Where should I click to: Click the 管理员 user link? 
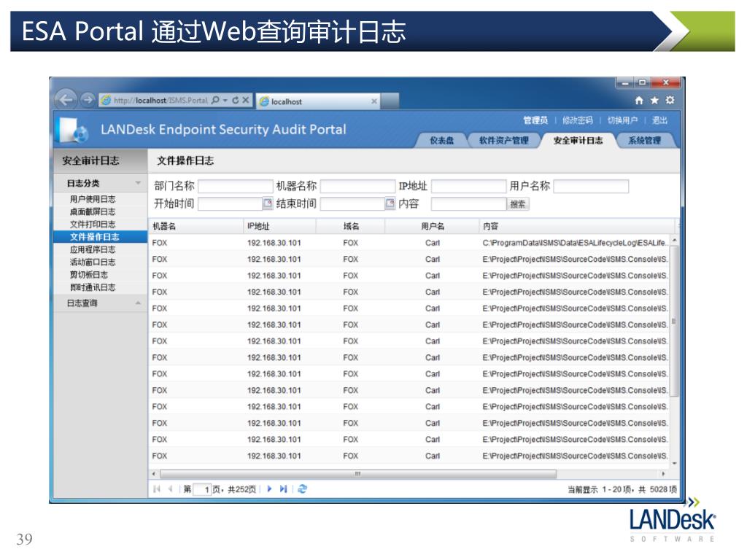click(x=535, y=120)
